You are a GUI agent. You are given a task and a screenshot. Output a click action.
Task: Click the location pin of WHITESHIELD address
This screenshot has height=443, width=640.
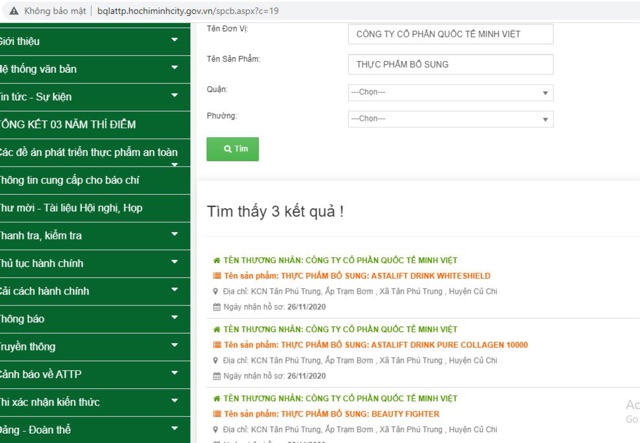coord(216,292)
